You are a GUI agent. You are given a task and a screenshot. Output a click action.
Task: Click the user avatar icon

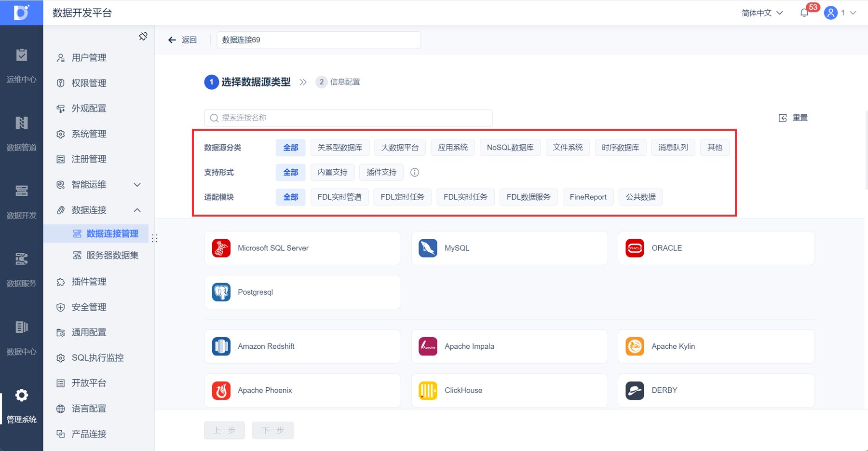pyautogui.click(x=830, y=13)
